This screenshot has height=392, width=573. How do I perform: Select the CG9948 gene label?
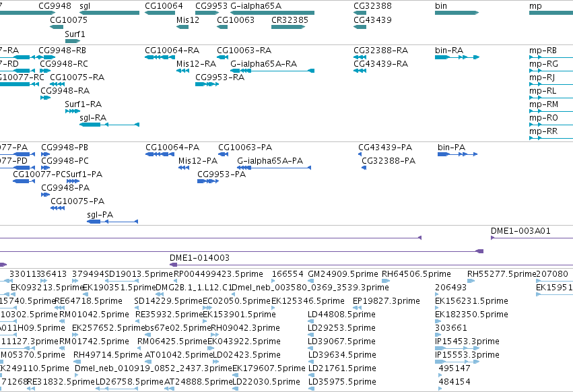coord(55,6)
